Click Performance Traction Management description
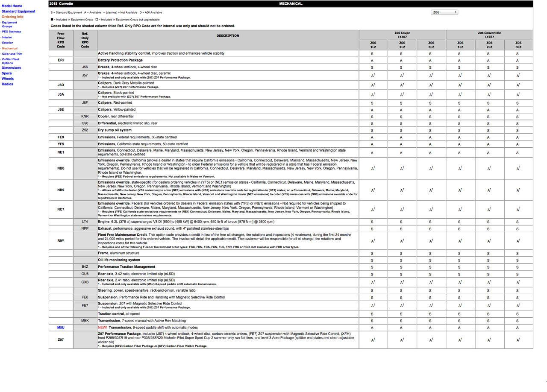The image size is (547, 392). pos(126,267)
